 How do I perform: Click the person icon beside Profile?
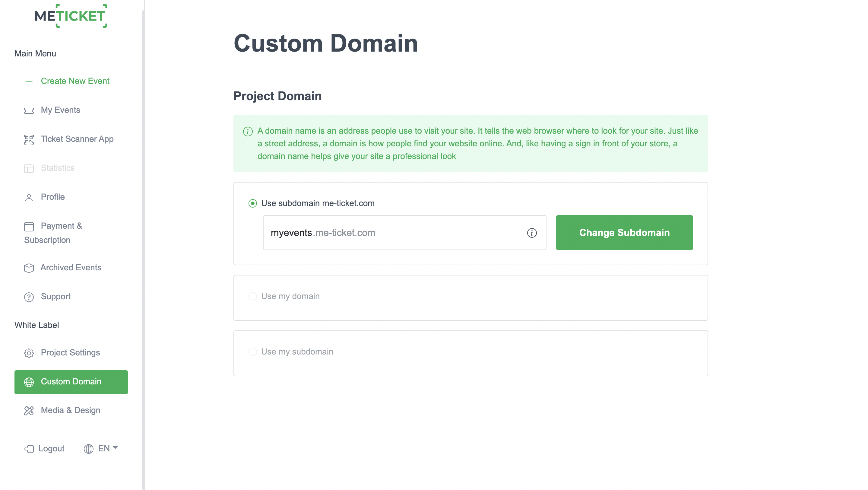29,198
